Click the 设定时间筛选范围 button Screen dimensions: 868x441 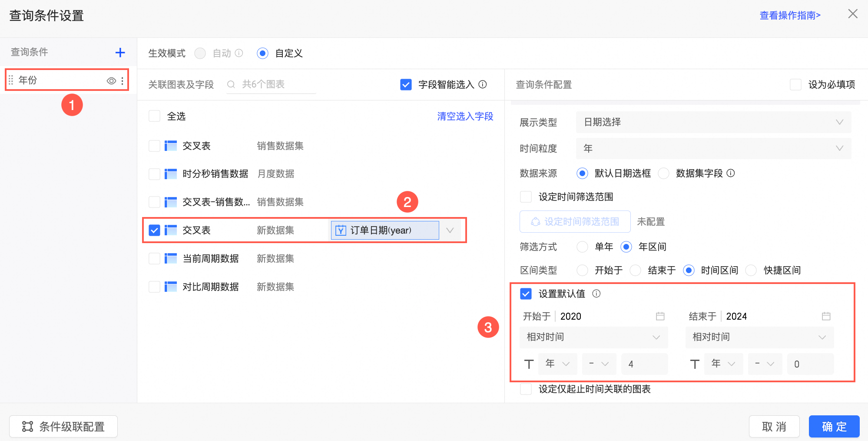pos(575,222)
